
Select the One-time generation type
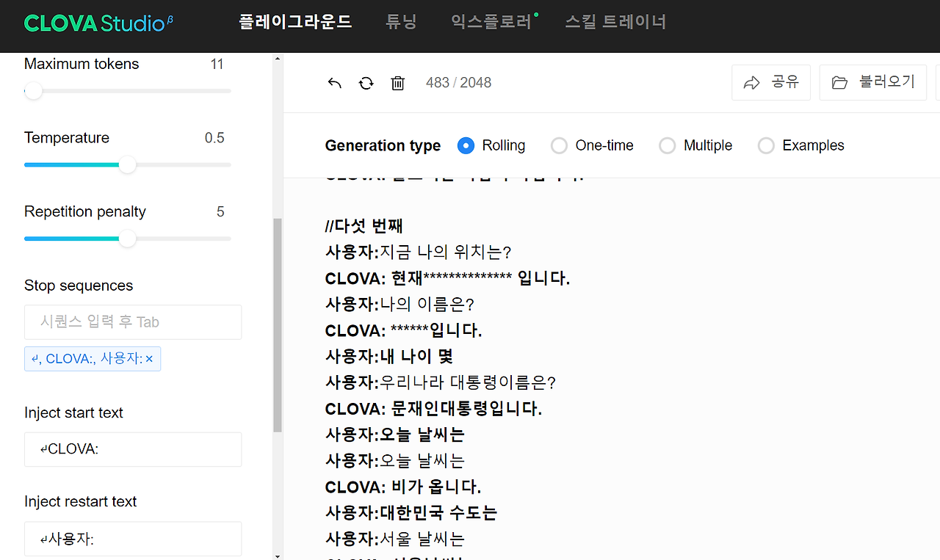point(559,145)
